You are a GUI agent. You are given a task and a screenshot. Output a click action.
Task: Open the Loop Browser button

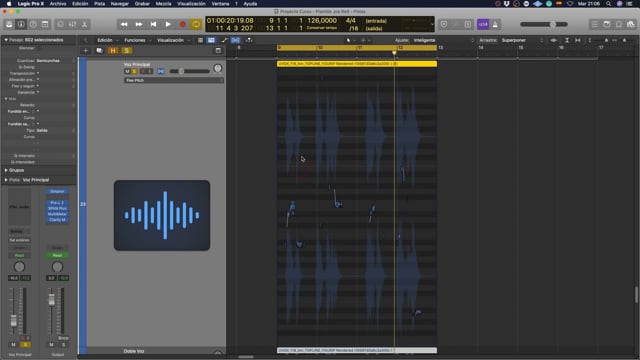click(x=619, y=24)
